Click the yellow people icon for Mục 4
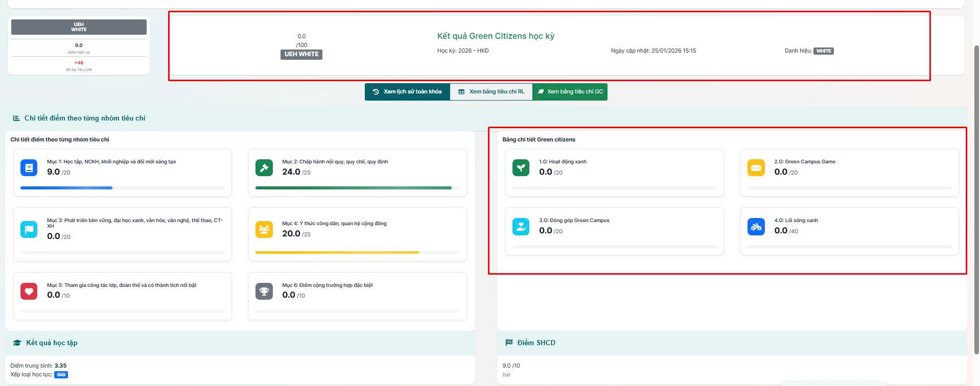The image size is (980, 386). (x=264, y=229)
